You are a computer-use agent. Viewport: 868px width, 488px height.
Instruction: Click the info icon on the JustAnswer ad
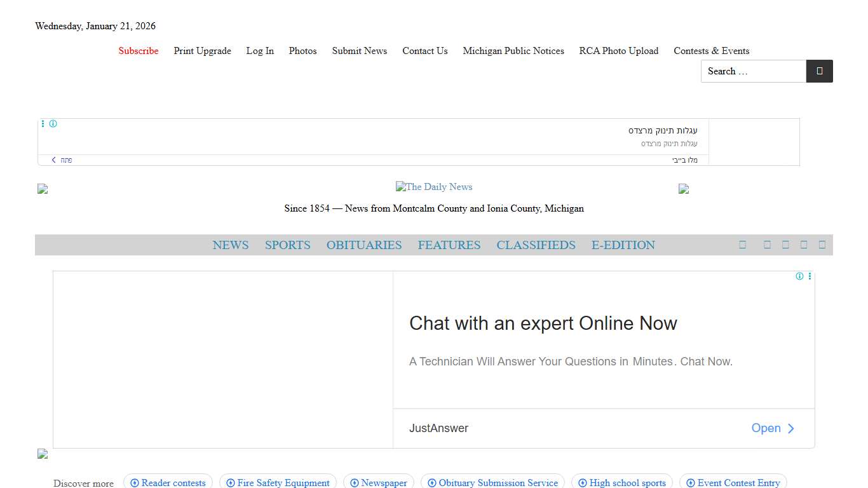pyautogui.click(x=799, y=276)
